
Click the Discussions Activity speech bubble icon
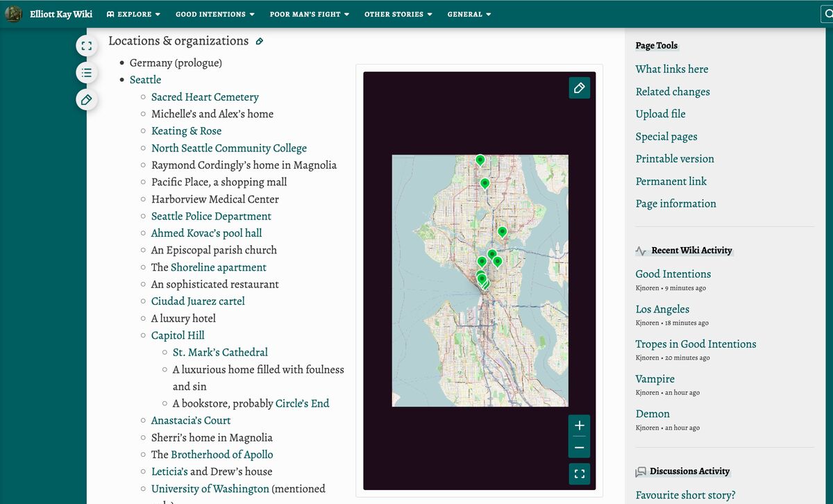[x=639, y=471]
